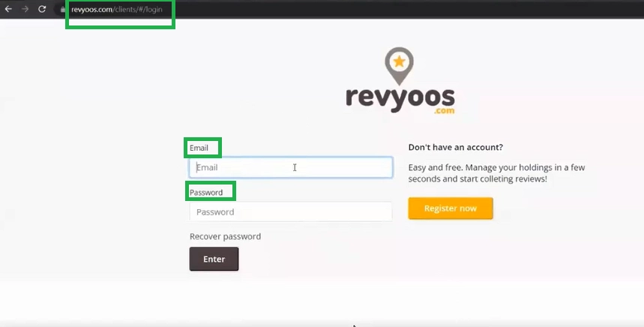This screenshot has height=327, width=644.
Task: Click the Password label above the field
Action: (x=206, y=192)
